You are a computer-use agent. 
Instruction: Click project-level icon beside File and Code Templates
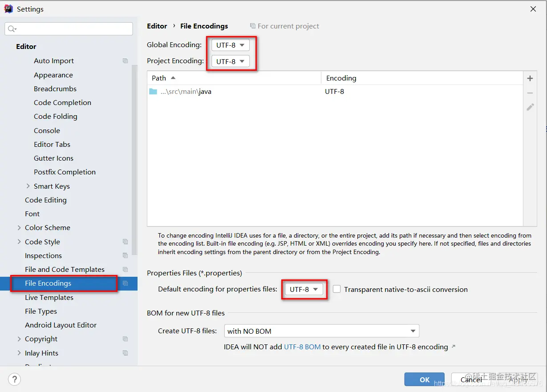[x=126, y=270]
